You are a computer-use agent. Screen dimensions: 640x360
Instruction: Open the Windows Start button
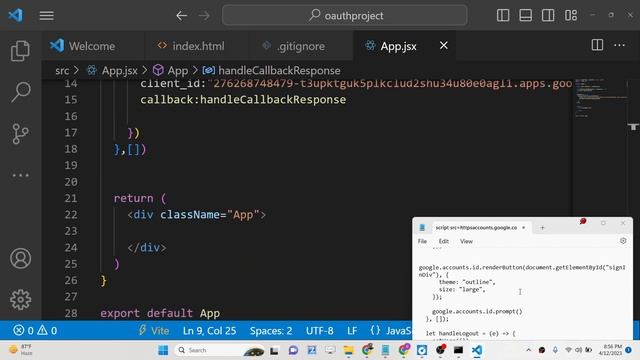point(163,350)
